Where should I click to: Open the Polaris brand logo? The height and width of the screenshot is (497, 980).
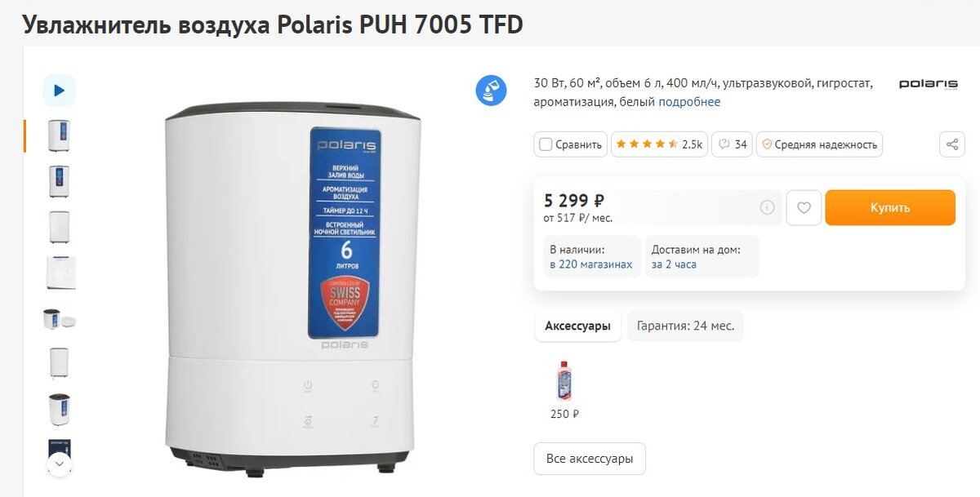coord(928,84)
